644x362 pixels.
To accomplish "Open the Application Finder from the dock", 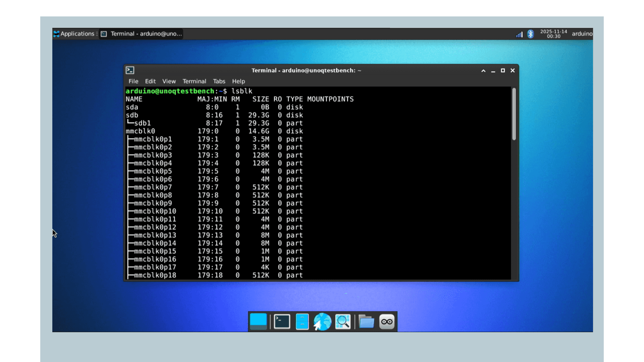I will point(343,321).
